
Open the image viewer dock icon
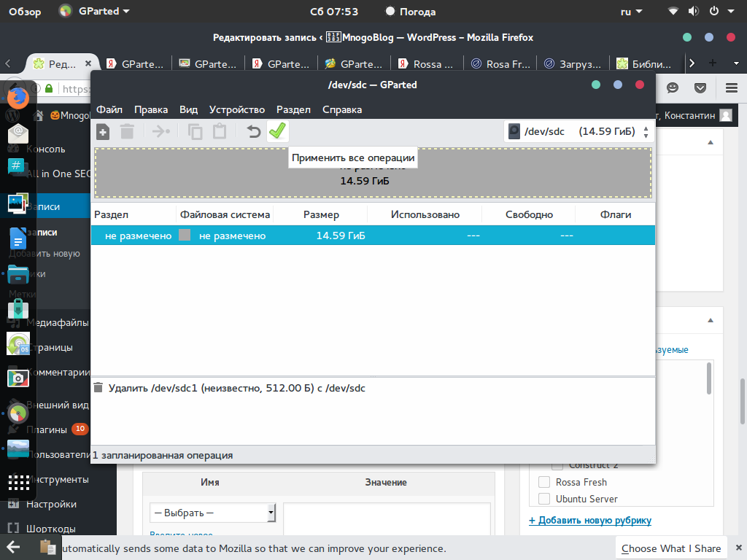tap(18, 204)
